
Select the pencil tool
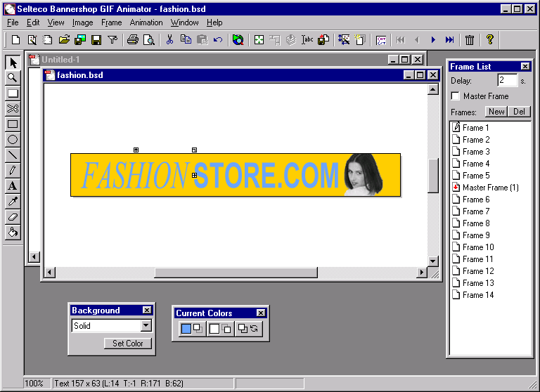[x=13, y=171]
